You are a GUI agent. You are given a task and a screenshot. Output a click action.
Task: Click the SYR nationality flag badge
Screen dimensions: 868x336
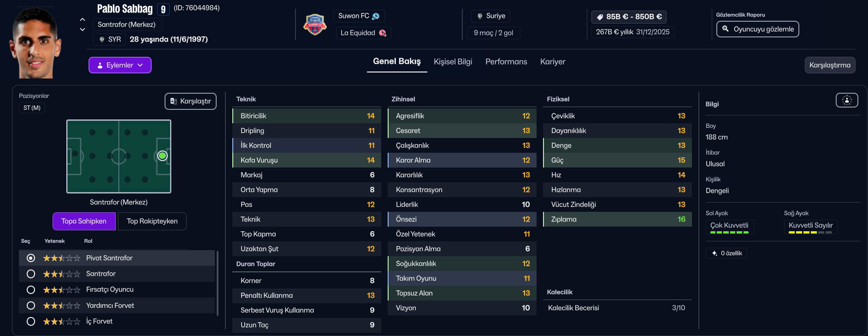[x=102, y=40]
